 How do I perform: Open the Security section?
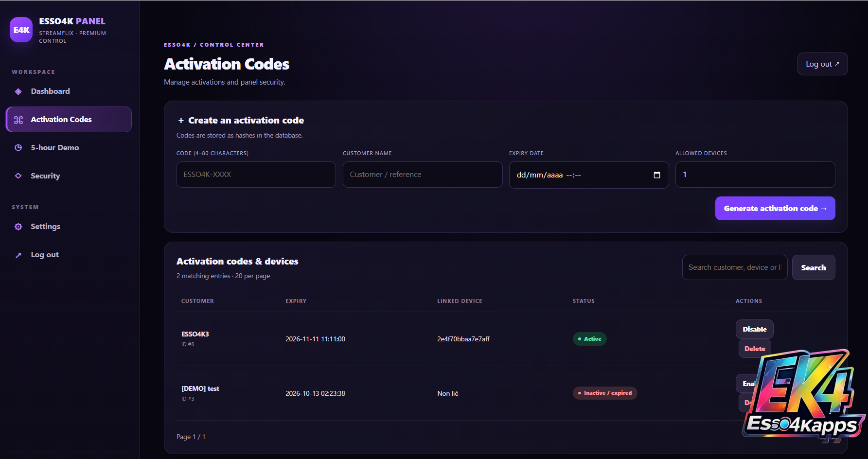[x=69, y=176]
